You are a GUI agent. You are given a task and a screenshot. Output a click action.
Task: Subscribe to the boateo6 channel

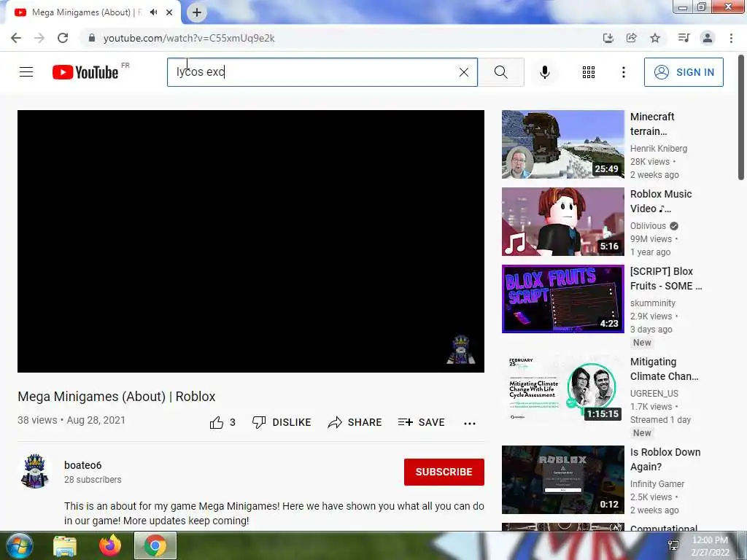coord(444,472)
